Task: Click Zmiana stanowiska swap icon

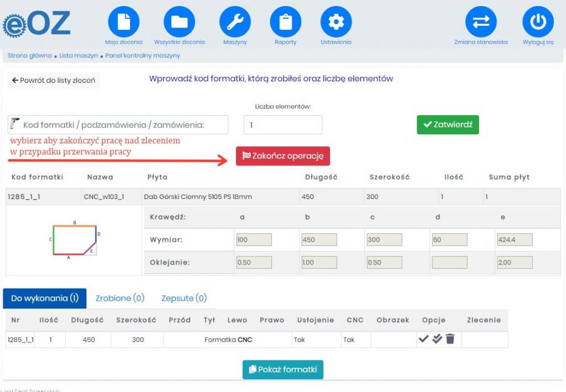Action: point(481,22)
